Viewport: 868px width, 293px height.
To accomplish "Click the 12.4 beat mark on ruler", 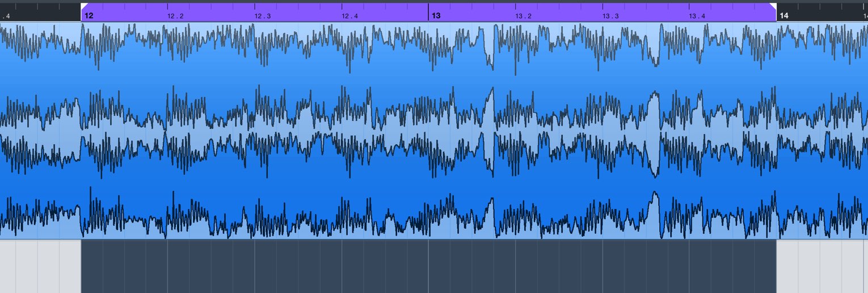I will tap(349, 16).
